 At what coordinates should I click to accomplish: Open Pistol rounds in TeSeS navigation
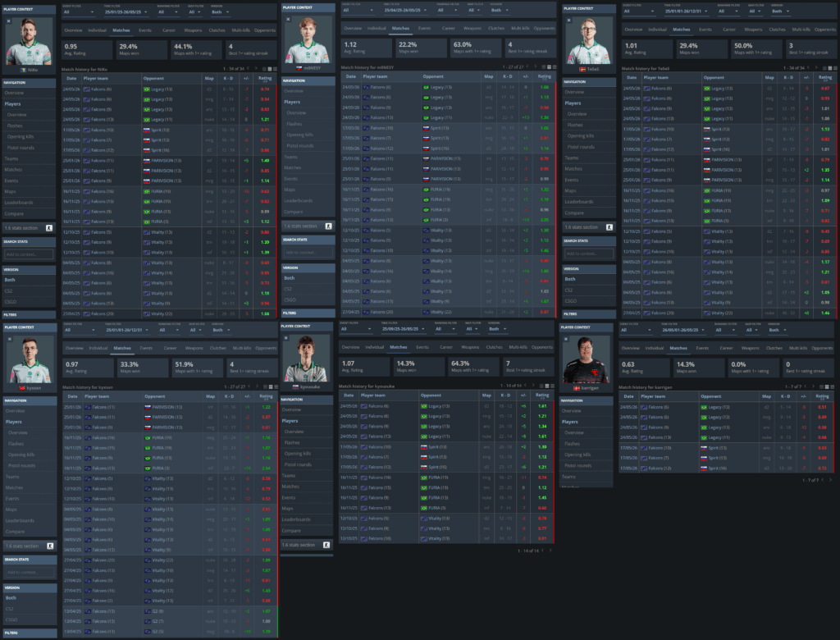[x=589, y=147]
